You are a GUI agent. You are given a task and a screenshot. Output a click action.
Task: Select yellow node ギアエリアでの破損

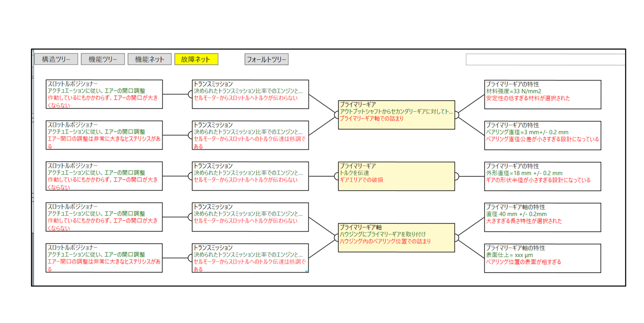[x=396, y=176]
